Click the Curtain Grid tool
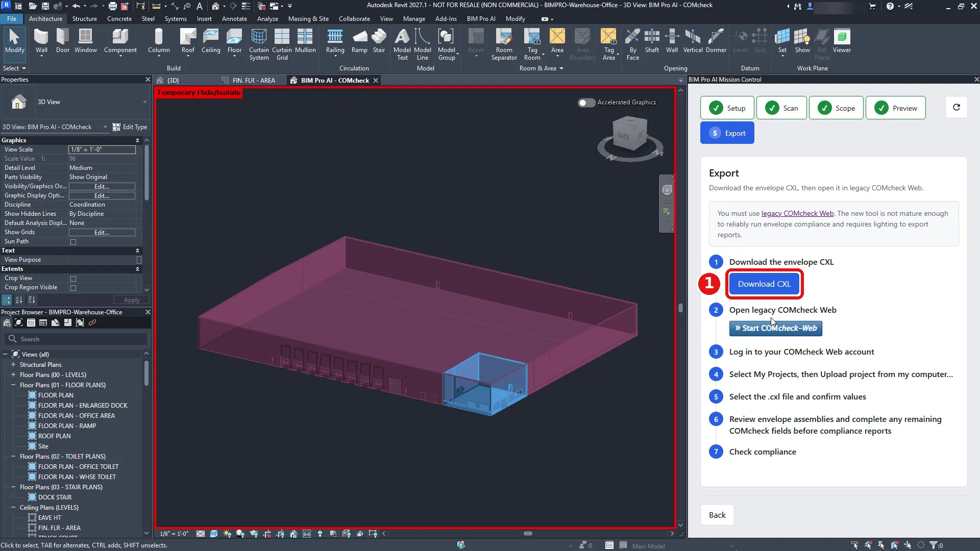This screenshot has width=980, height=551. tap(282, 44)
